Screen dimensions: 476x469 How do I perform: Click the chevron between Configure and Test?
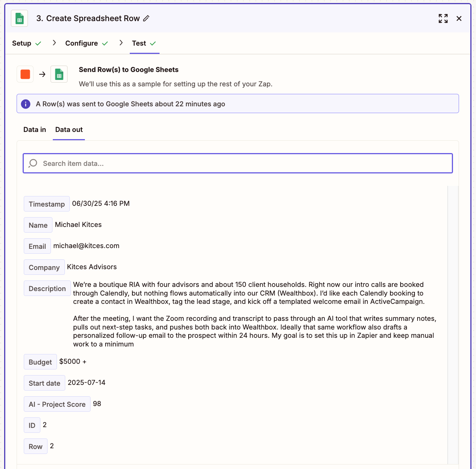[x=121, y=43]
